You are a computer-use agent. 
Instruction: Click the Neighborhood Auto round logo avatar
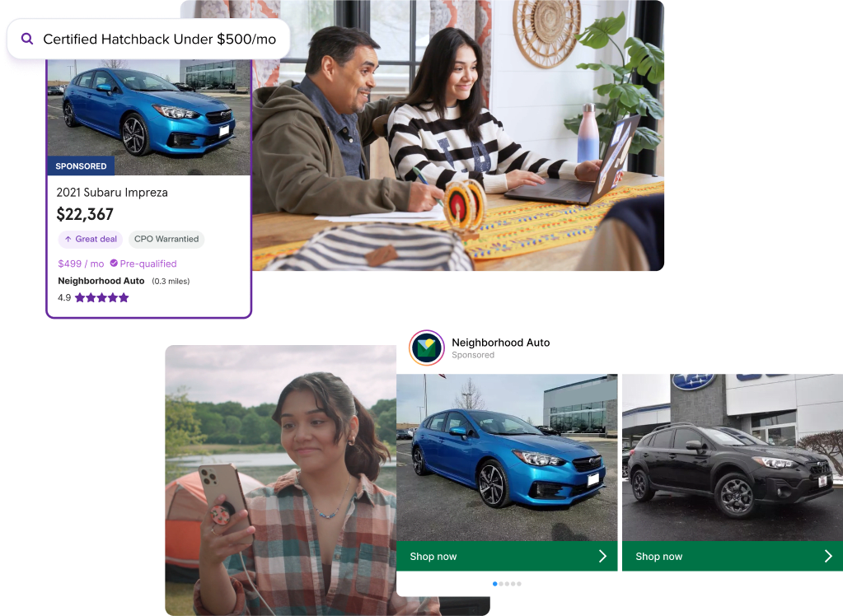click(427, 348)
